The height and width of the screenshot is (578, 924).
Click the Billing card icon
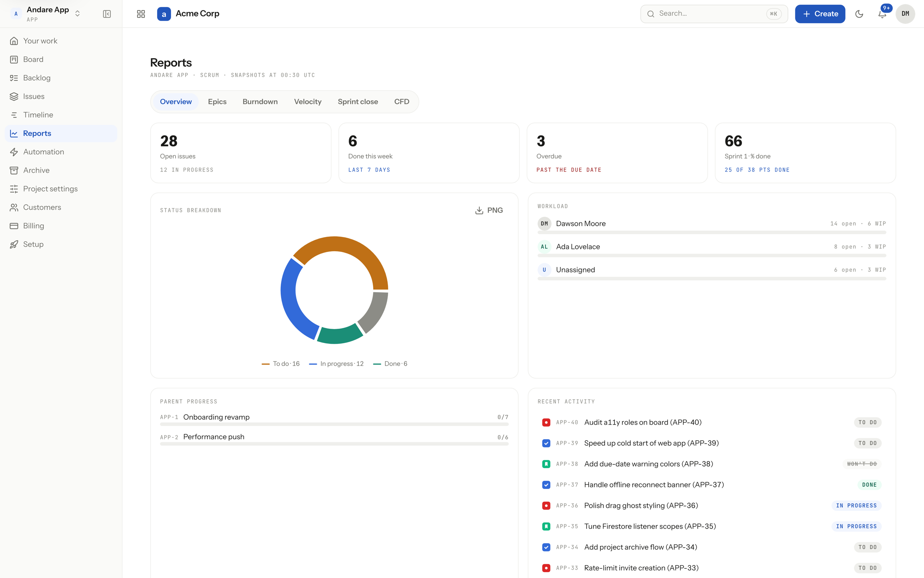[x=14, y=226]
